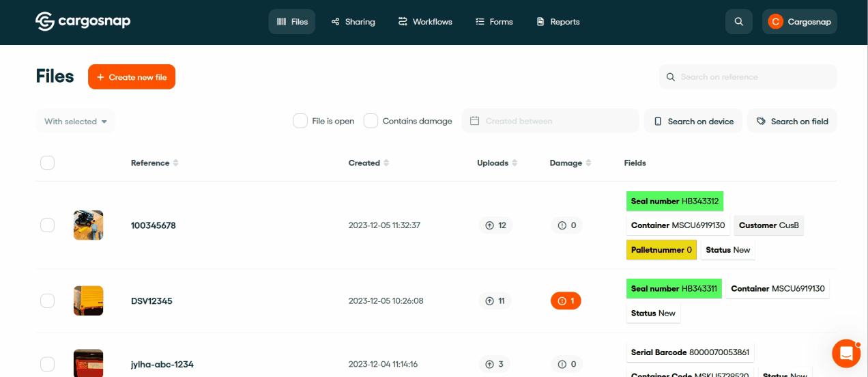Image resolution: width=868 pixels, height=377 pixels.
Task: Click damage badge 0 for 100345678
Action: (566, 225)
